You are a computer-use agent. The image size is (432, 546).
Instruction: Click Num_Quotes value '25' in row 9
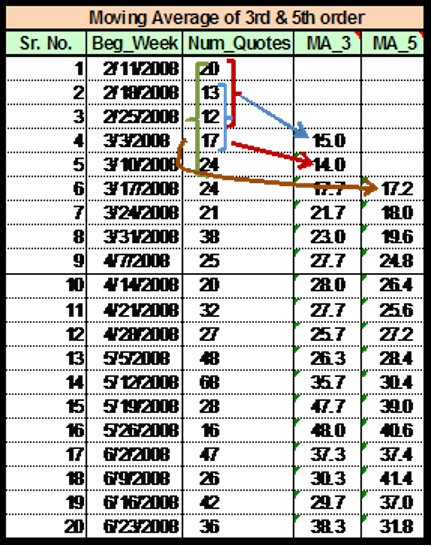[238, 261]
